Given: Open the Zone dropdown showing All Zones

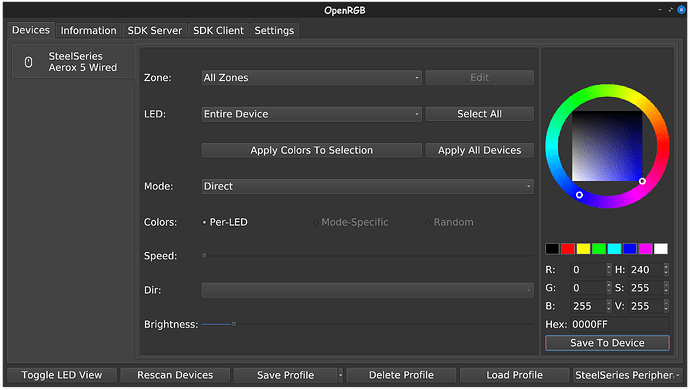Looking at the screenshot, I should [x=312, y=77].
